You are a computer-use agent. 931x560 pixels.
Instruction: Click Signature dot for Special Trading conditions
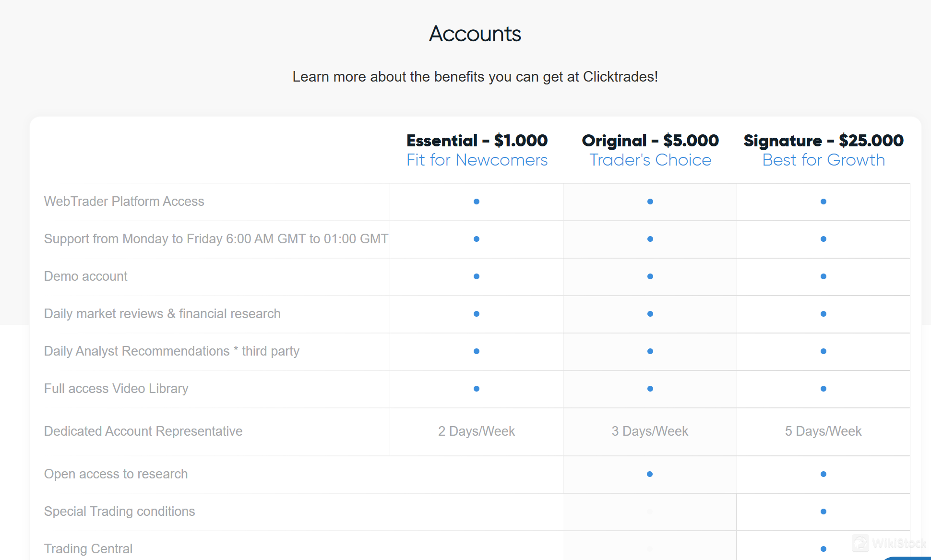point(824,512)
